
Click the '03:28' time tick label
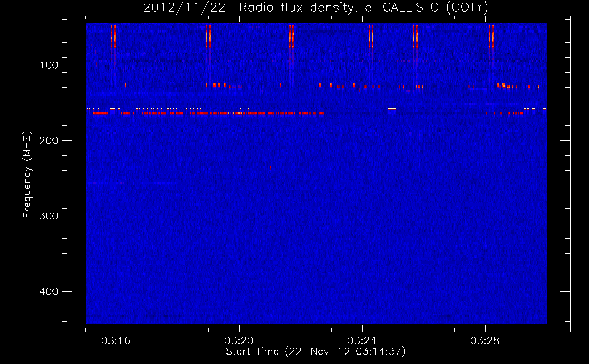(x=485, y=341)
